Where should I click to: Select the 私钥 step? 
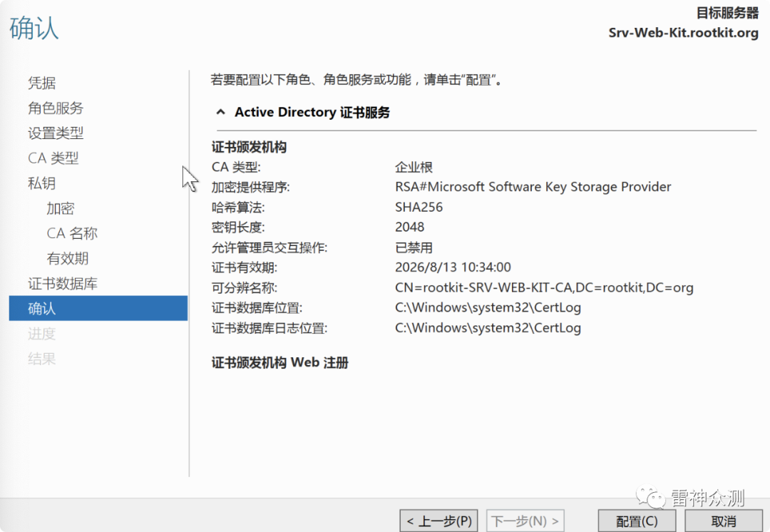(x=42, y=183)
